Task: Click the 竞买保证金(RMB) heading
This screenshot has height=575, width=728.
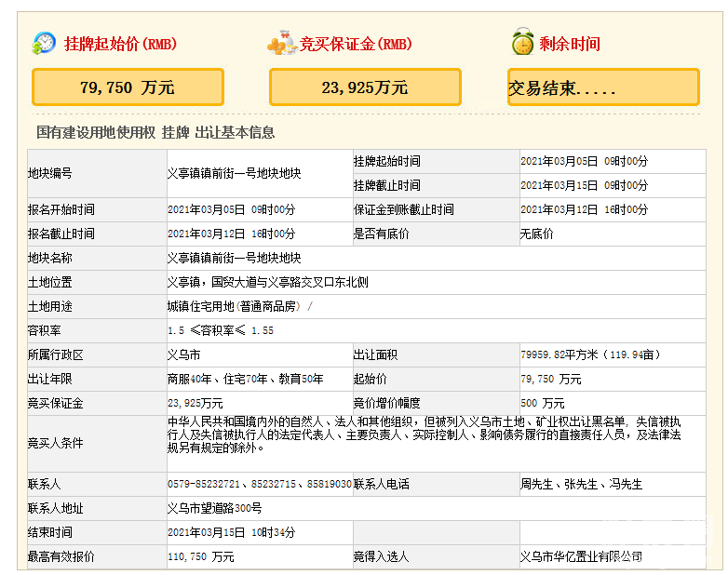Action: (356, 44)
